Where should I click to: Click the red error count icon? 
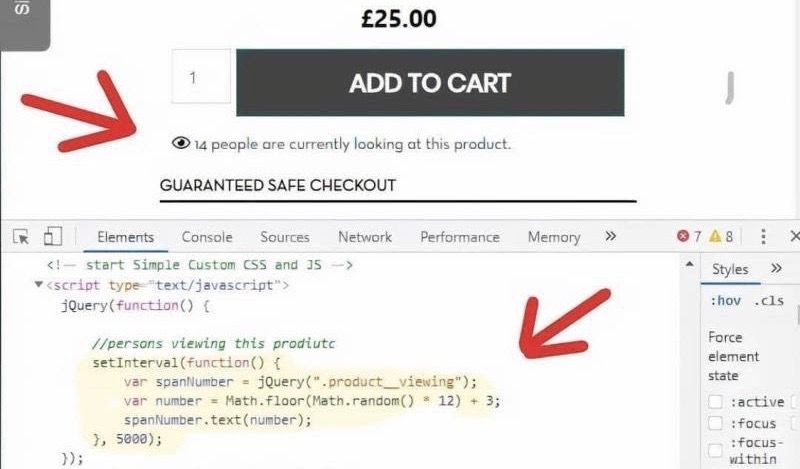[683, 237]
